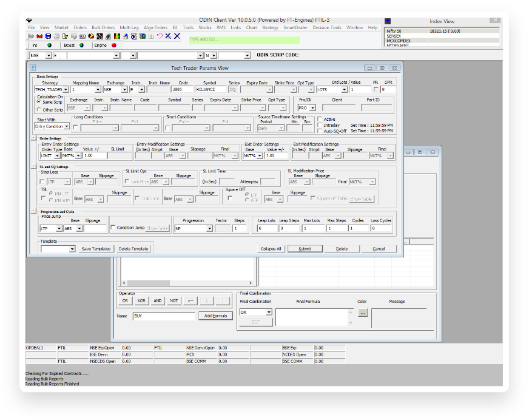The width and height of the screenshot is (529, 420).
Task: Click the floppy-disk save toolbar icon
Action: coord(49,36)
